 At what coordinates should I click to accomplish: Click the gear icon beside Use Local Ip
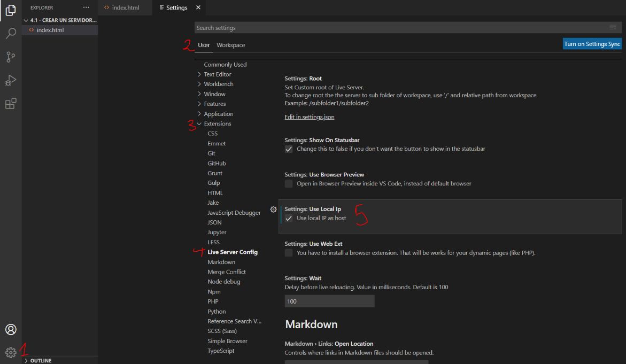(x=273, y=210)
